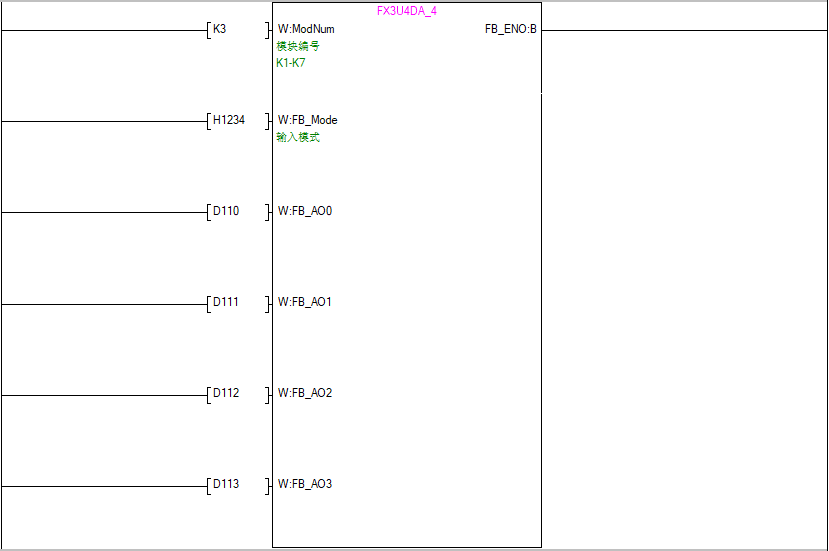This screenshot has width=829, height=551.
Task: Click the W:FB_AO0 pin label
Action: point(305,211)
